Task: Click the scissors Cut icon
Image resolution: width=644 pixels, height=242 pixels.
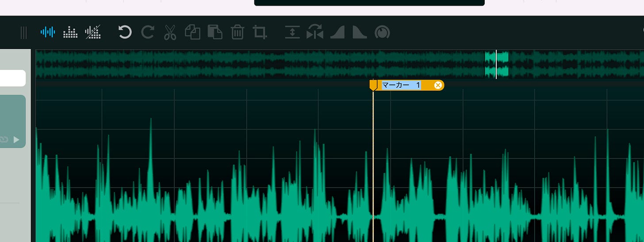Action: pos(170,32)
